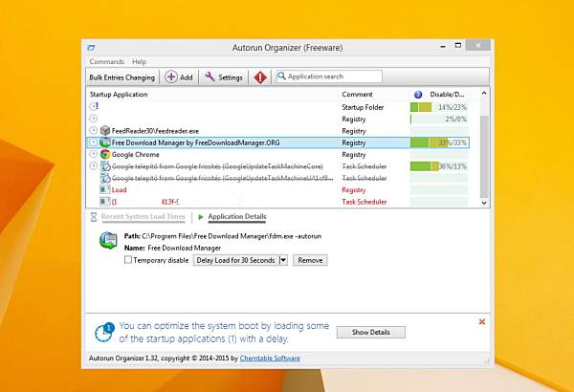Viewport: 574px width, 392px height.
Task: Click the GoogleUpdateTaskMachineUA task icon
Action: [x=105, y=178]
